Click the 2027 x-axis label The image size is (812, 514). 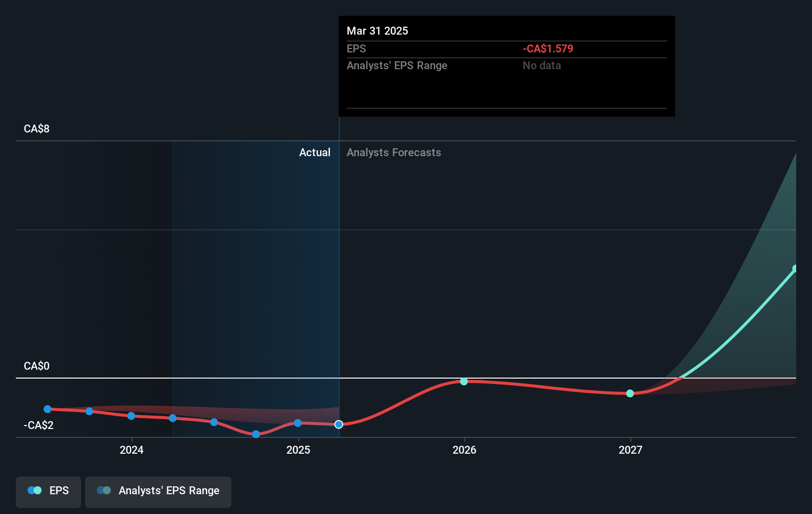[631, 450]
